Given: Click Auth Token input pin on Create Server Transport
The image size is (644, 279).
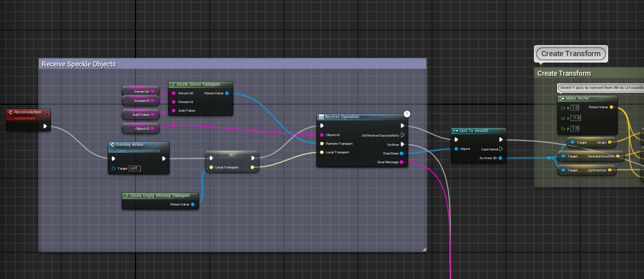Looking at the screenshot, I should (174, 111).
